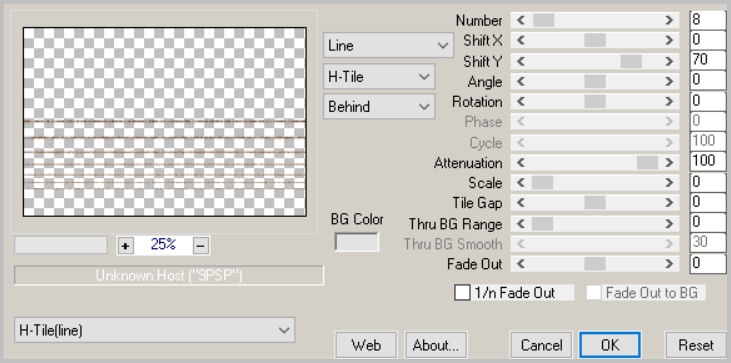The height and width of the screenshot is (363, 731).
Task: Decrease Shift Y with left arrow
Action: (521, 61)
